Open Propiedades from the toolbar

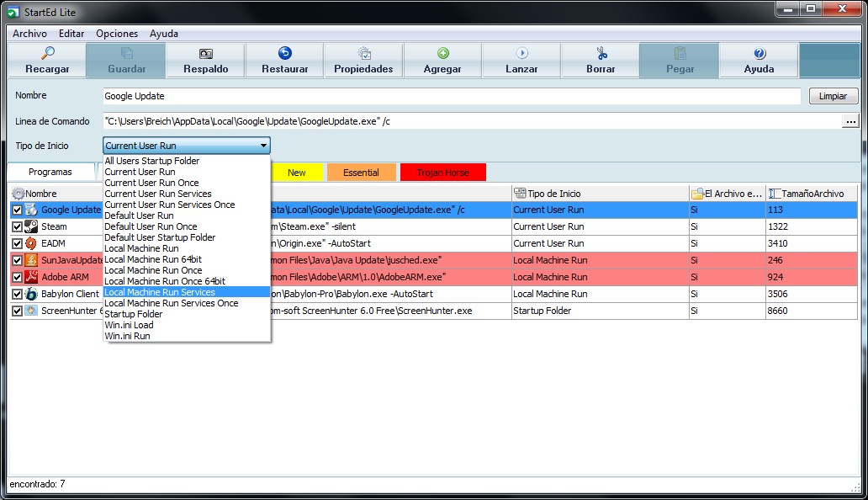[x=363, y=61]
